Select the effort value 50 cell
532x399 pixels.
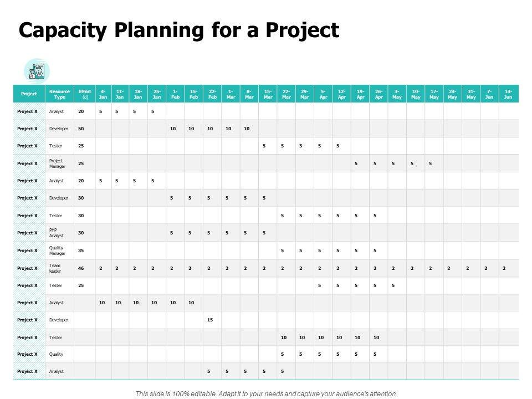click(x=81, y=129)
